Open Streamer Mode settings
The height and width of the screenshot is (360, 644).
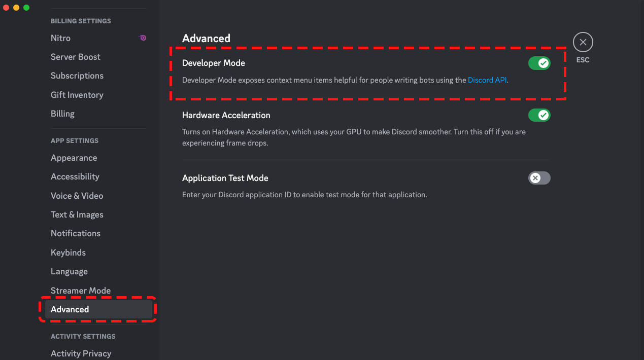click(80, 291)
